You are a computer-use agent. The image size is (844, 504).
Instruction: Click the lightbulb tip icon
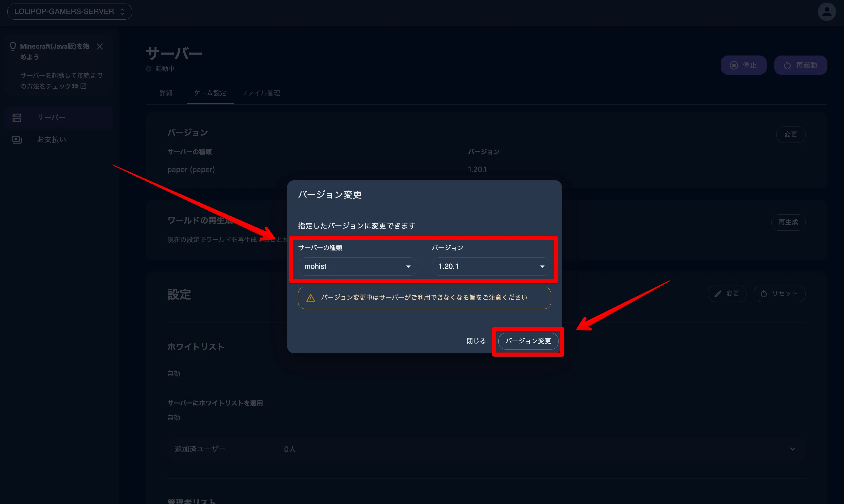point(13,47)
